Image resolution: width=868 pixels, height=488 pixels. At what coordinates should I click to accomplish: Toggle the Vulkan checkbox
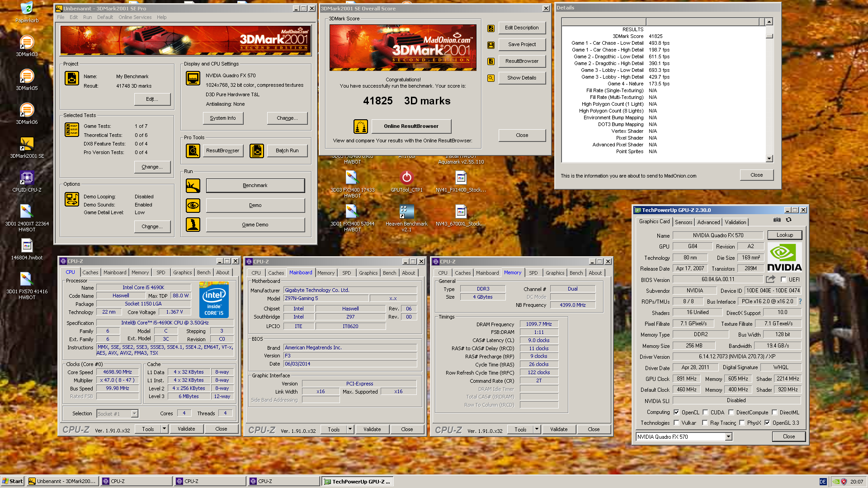point(676,423)
